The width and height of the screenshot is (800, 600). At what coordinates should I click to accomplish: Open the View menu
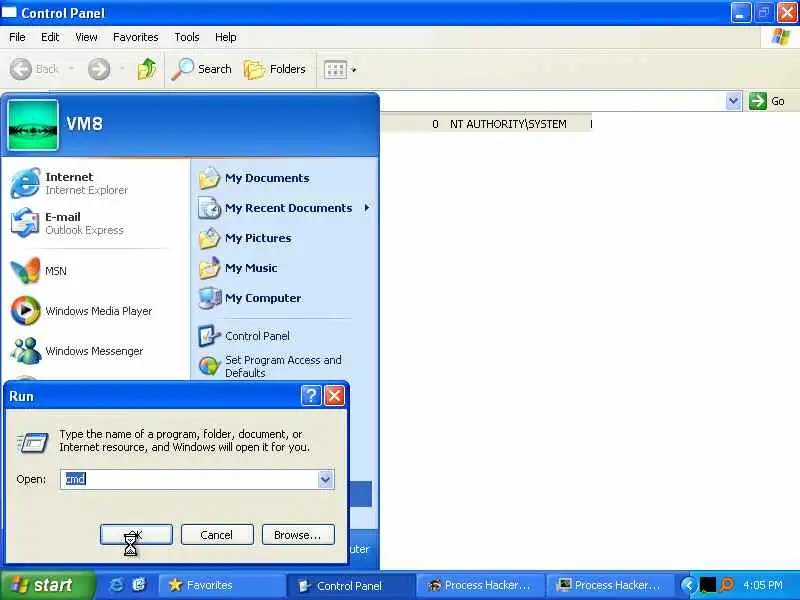pos(86,37)
